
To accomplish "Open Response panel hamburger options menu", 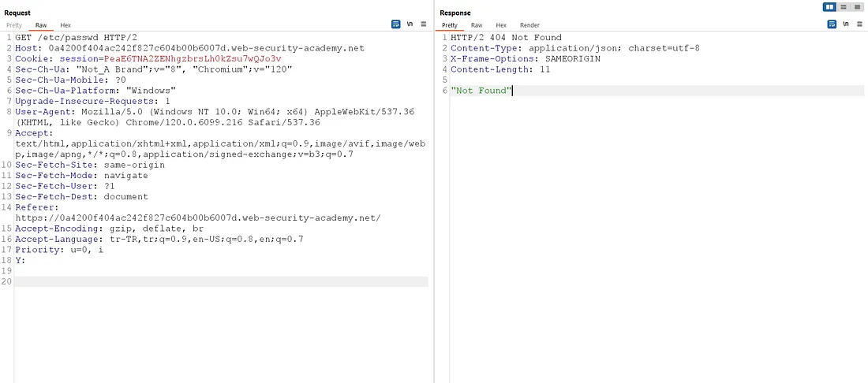I will (x=859, y=24).
